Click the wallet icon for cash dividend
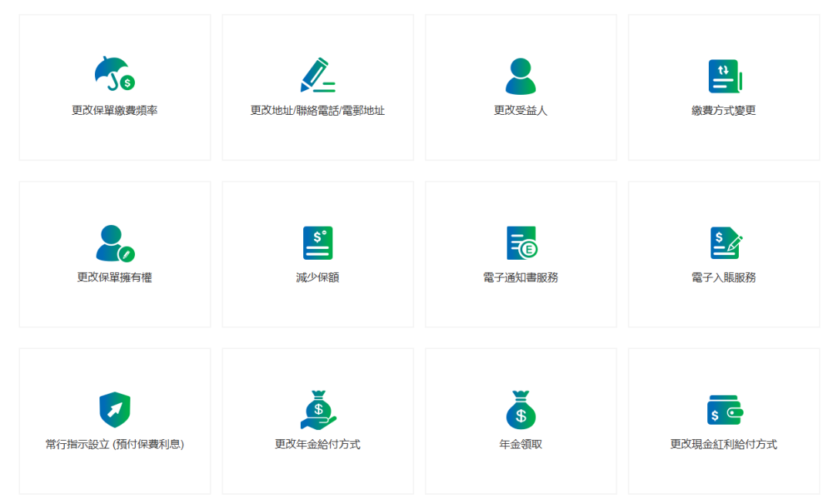The width and height of the screenshot is (833, 504). (724, 409)
